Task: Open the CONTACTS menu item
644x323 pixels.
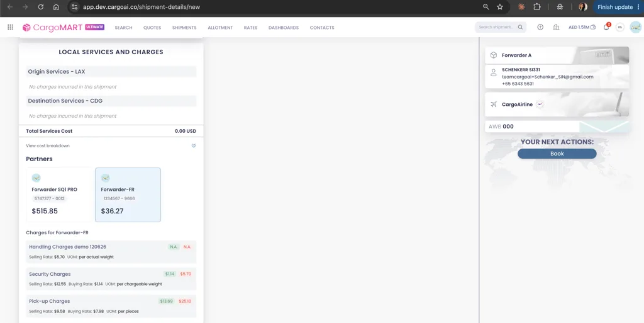Action: [322, 28]
